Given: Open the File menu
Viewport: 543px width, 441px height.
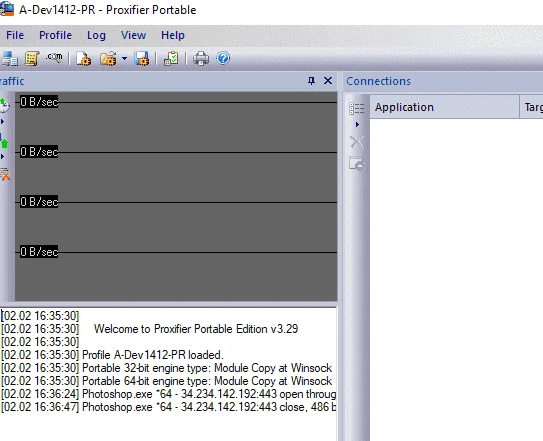Looking at the screenshot, I should pyautogui.click(x=15, y=35).
